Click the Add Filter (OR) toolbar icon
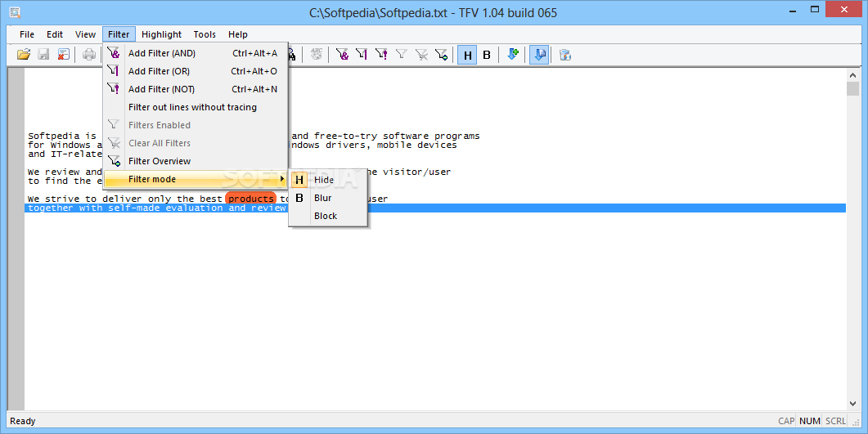This screenshot has height=434, width=868. click(x=362, y=55)
